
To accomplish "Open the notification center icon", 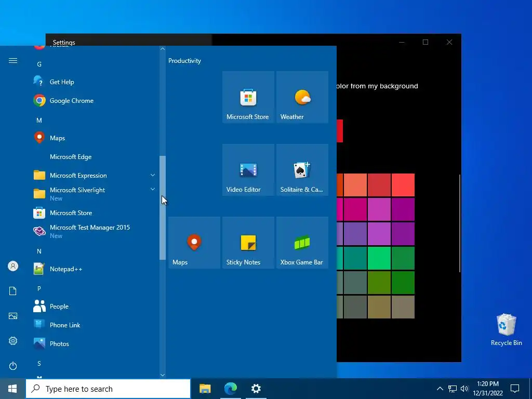I will tap(515, 389).
